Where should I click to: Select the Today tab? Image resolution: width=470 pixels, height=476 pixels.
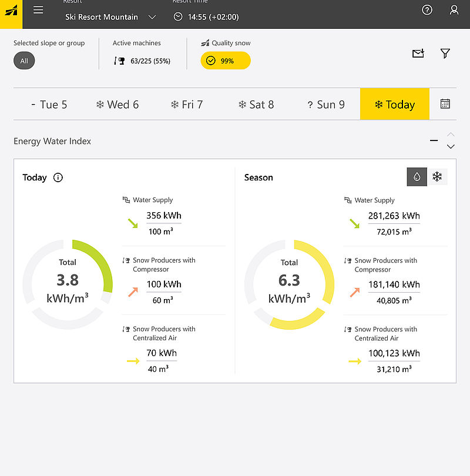tap(395, 104)
